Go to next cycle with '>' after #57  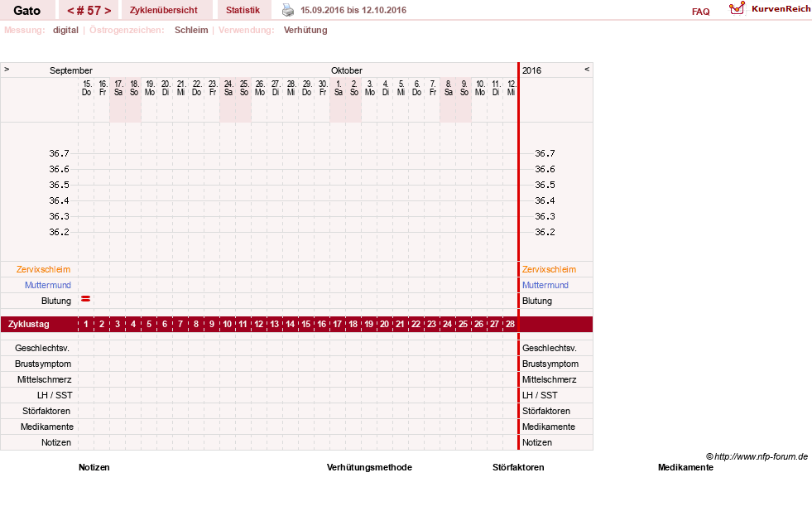(108, 11)
